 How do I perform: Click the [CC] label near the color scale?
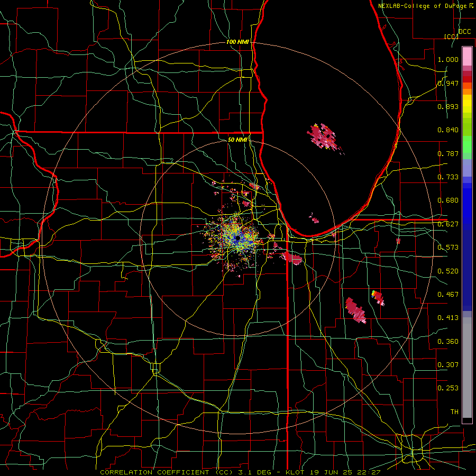click(x=451, y=36)
